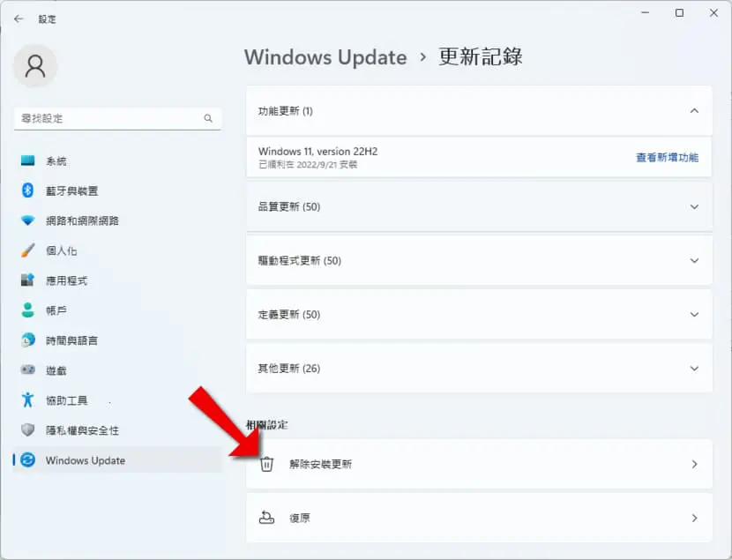Image resolution: width=732 pixels, height=560 pixels.
Task: Click the 更新記錄 page title
Action: tap(481, 57)
